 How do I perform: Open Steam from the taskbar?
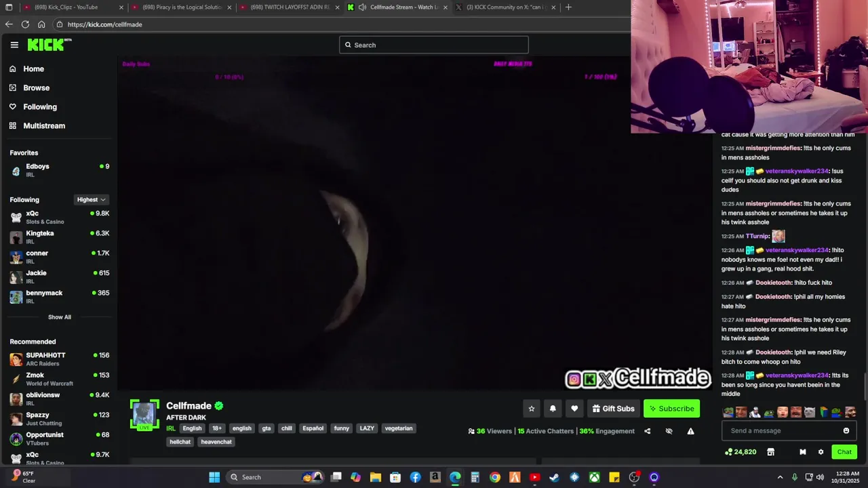pos(555,477)
